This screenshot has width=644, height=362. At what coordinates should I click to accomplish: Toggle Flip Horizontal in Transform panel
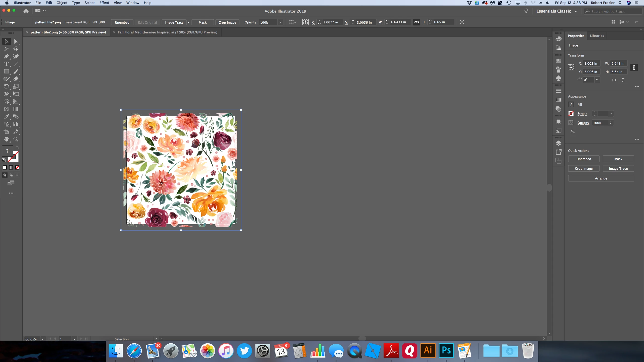[614, 80]
